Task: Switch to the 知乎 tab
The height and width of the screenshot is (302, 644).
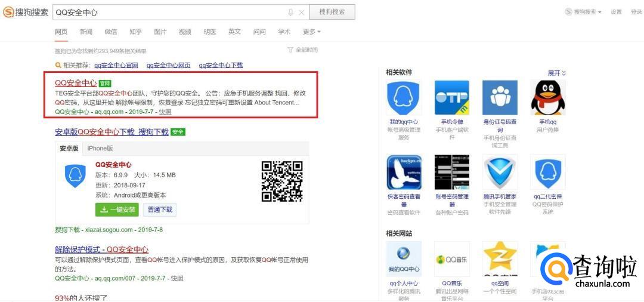Action: coord(135,32)
